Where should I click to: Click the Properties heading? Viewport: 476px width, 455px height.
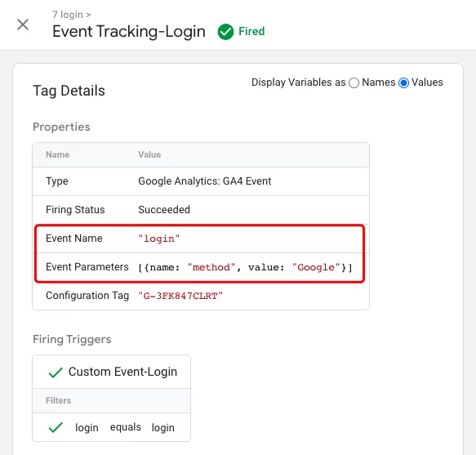pyautogui.click(x=61, y=127)
